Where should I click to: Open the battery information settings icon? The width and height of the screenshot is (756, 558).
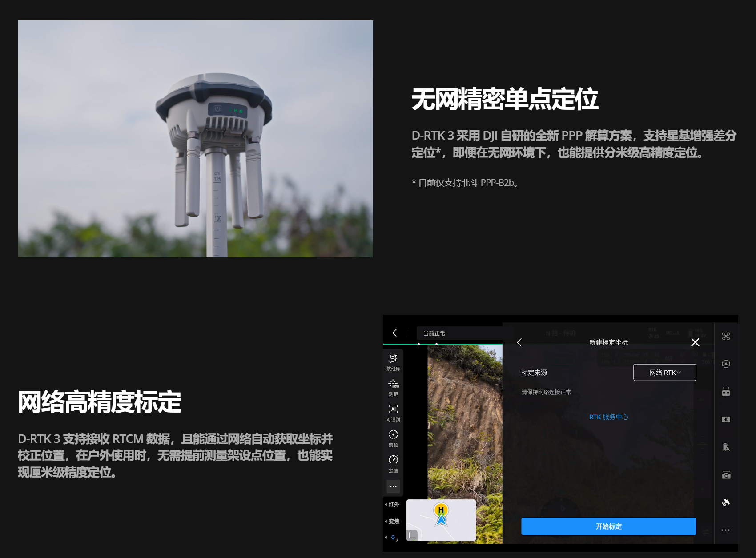click(726, 447)
